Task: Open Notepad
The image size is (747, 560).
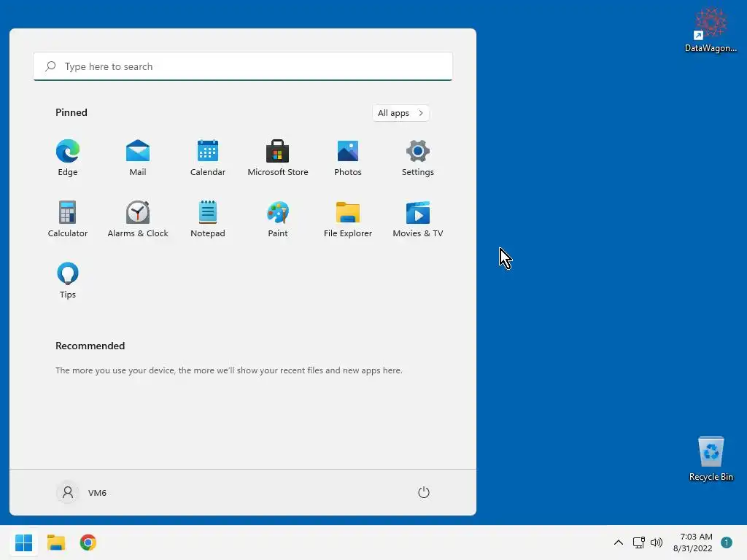Action: (x=208, y=219)
